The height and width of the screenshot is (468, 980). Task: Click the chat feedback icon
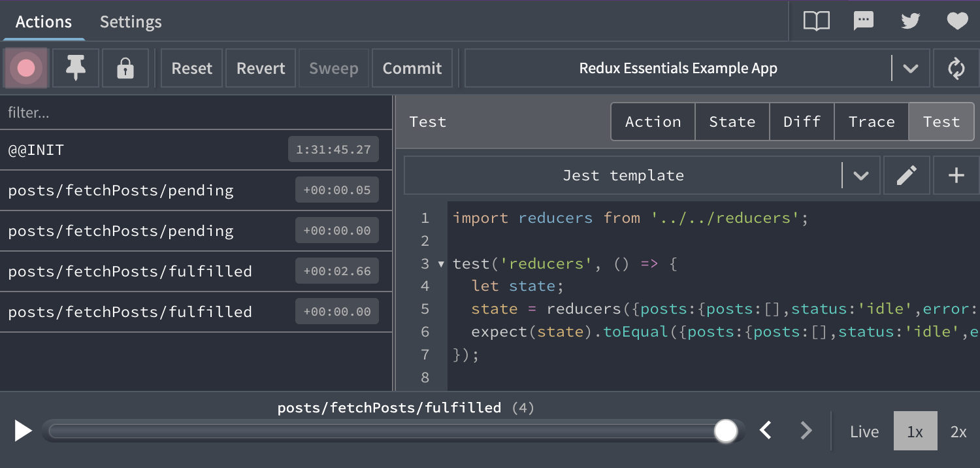[x=864, y=20]
